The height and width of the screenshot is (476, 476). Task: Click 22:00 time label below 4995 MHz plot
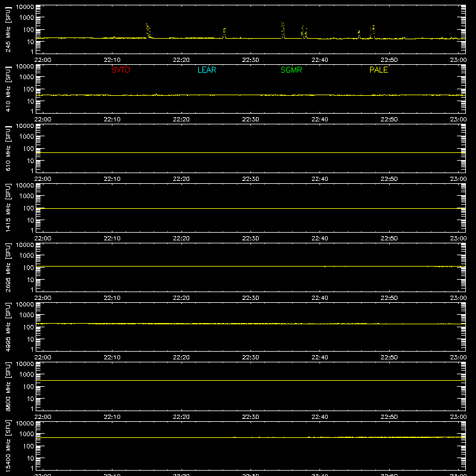[43, 358]
